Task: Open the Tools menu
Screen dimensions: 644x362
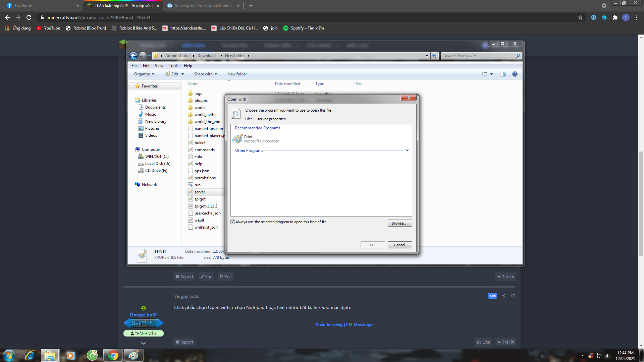Action: [173, 66]
